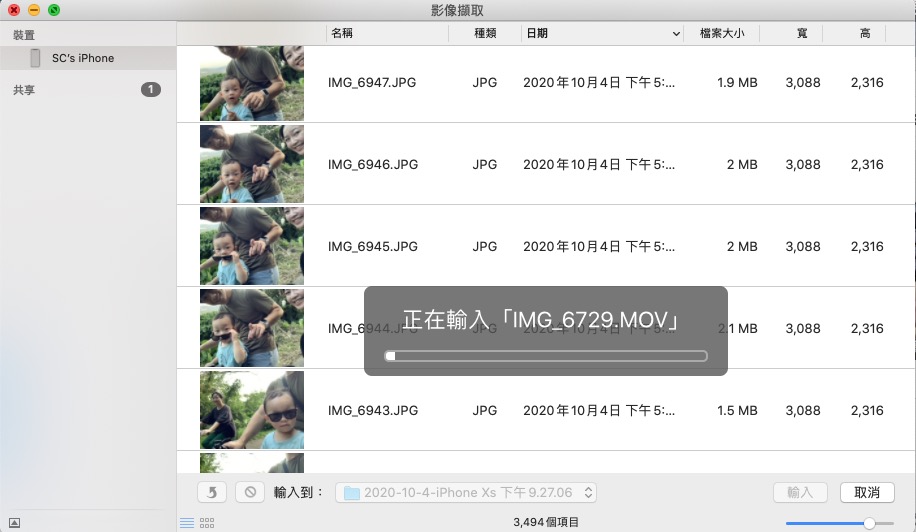Click file name IMG_6946.JPG
916x532 pixels.
tap(373, 165)
